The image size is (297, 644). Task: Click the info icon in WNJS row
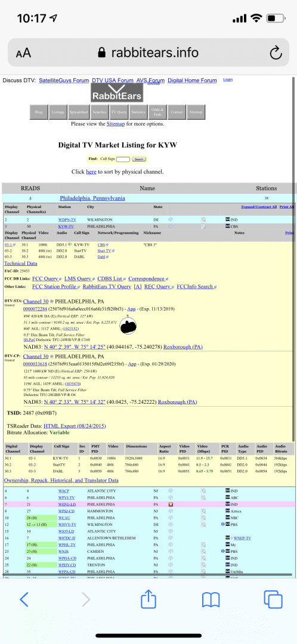[x=222, y=551]
